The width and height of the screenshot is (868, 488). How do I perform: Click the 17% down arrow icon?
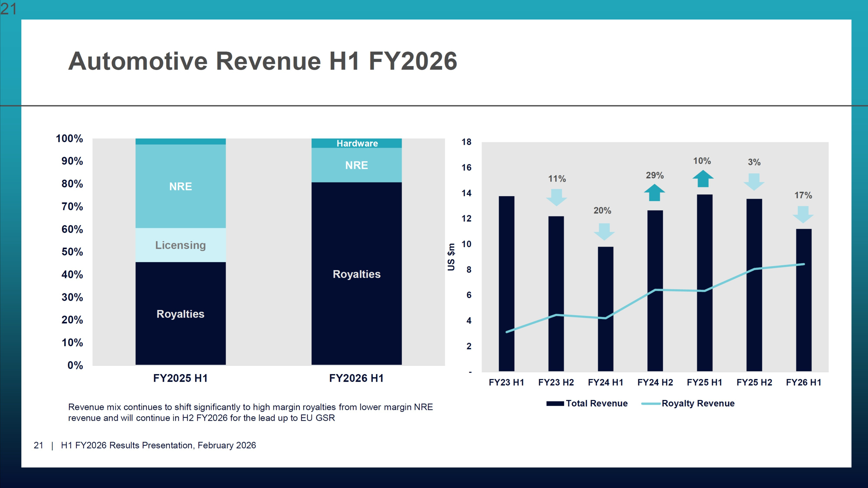click(x=803, y=215)
